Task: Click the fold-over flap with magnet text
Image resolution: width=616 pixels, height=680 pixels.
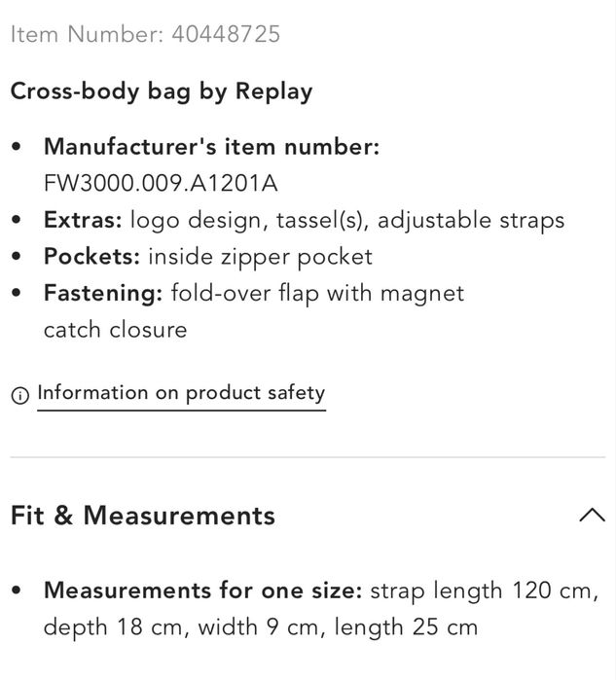Action: (317, 293)
